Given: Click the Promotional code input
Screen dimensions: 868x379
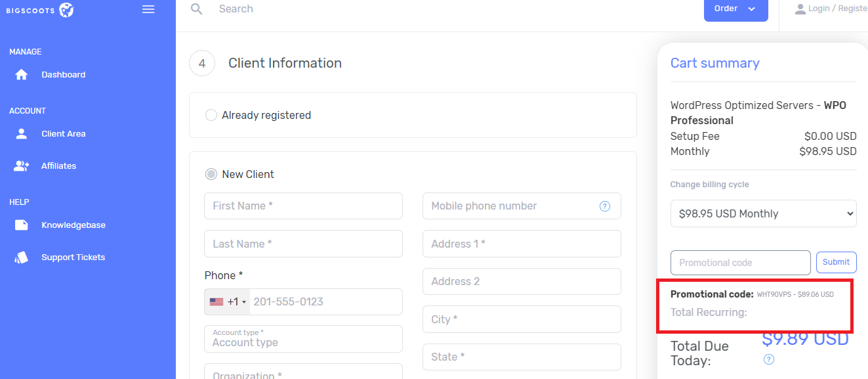Looking at the screenshot, I should pyautogui.click(x=741, y=263).
